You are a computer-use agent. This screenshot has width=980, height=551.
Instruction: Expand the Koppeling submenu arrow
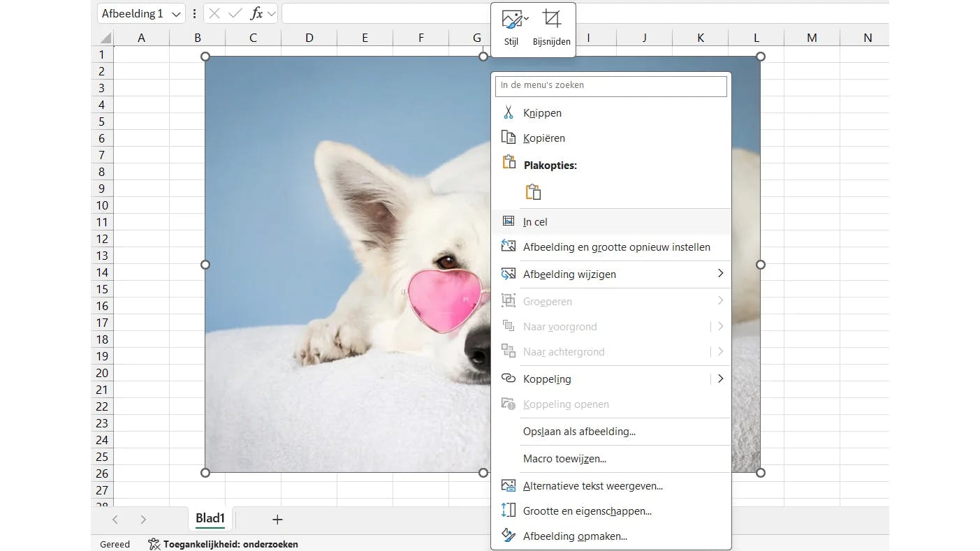(720, 379)
